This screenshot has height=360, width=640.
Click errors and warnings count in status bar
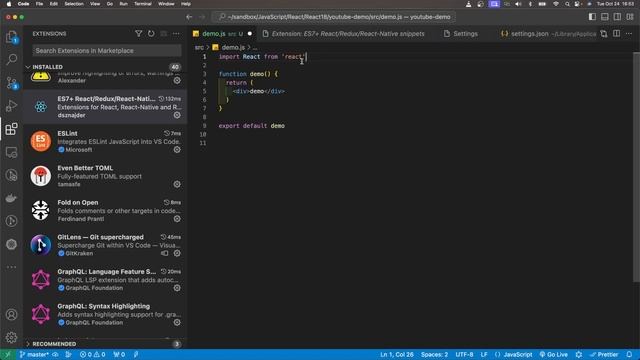93,354
